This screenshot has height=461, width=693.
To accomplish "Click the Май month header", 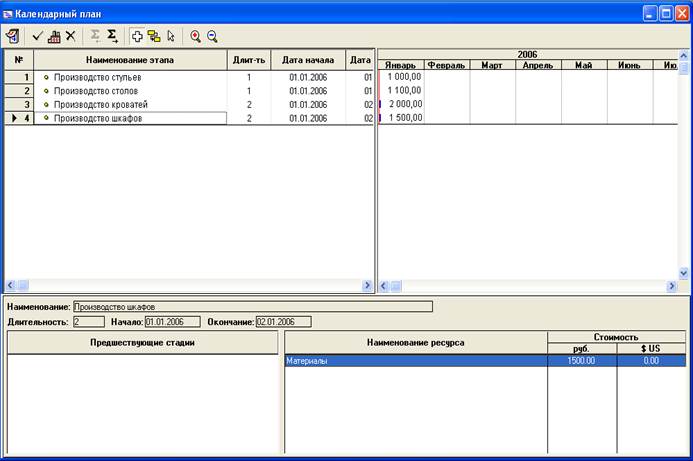I will [584, 65].
